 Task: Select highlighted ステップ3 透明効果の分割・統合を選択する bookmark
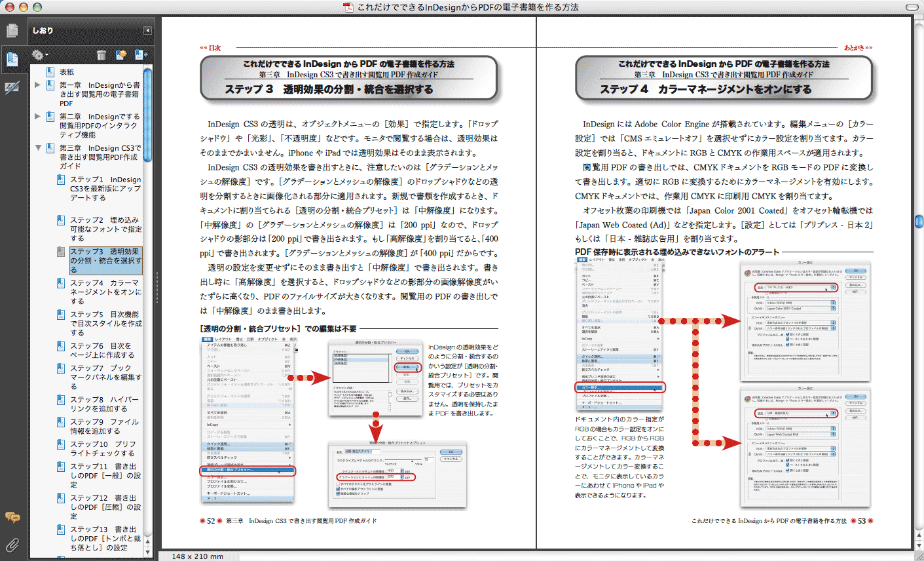click(x=105, y=261)
